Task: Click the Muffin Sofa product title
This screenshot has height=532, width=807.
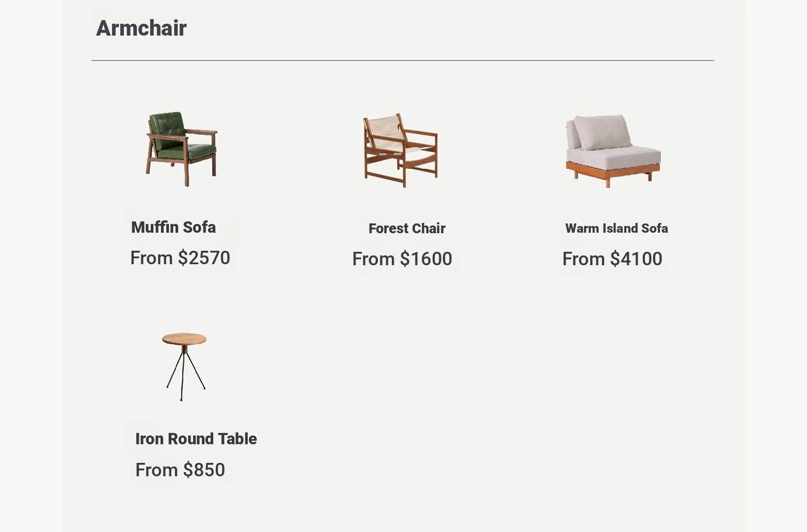Action: point(173,227)
